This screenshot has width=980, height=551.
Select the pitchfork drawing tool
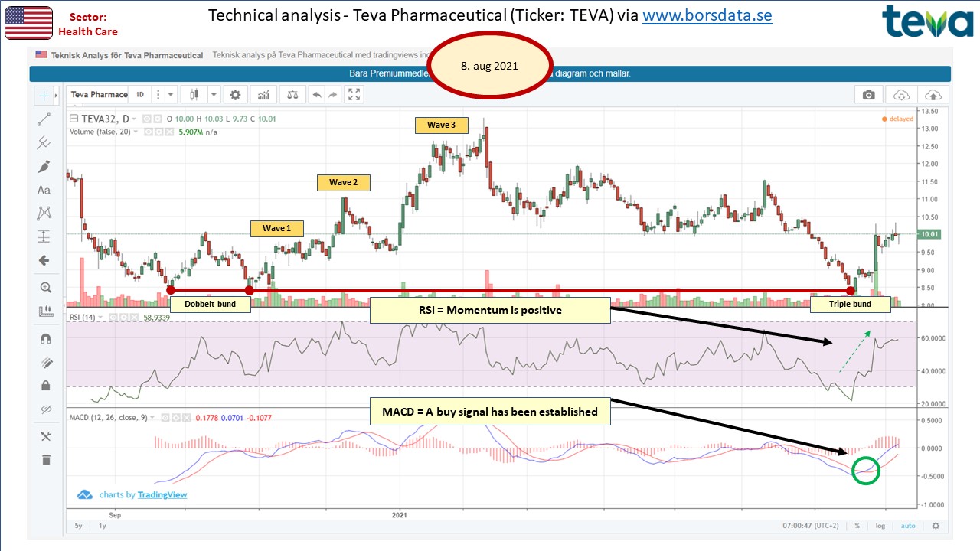click(44, 142)
